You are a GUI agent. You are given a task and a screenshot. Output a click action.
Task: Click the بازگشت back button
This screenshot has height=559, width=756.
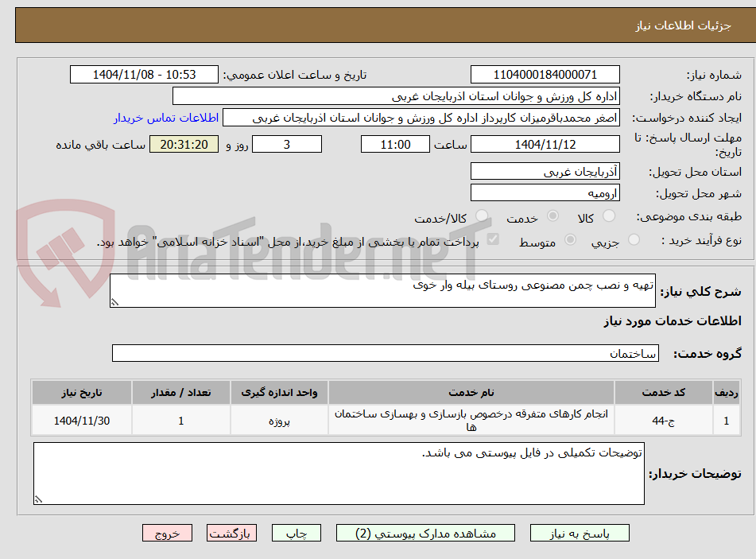231,533
